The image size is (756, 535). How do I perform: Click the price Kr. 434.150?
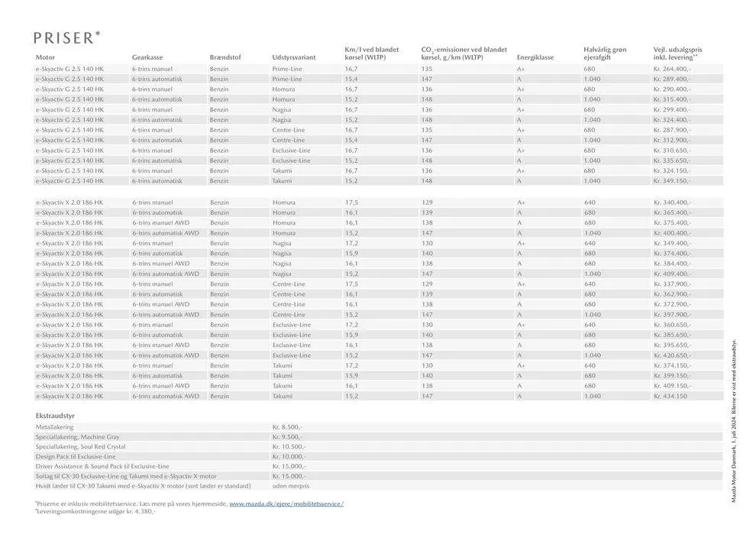[x=670, y=396]
